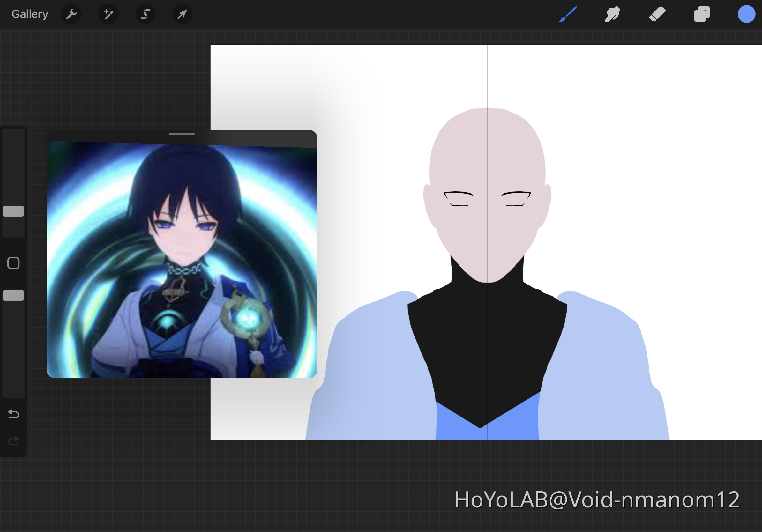Redo the last undone action
This screenshot has height=532, width=762.
pyautogui.click(x=13, y=441)
